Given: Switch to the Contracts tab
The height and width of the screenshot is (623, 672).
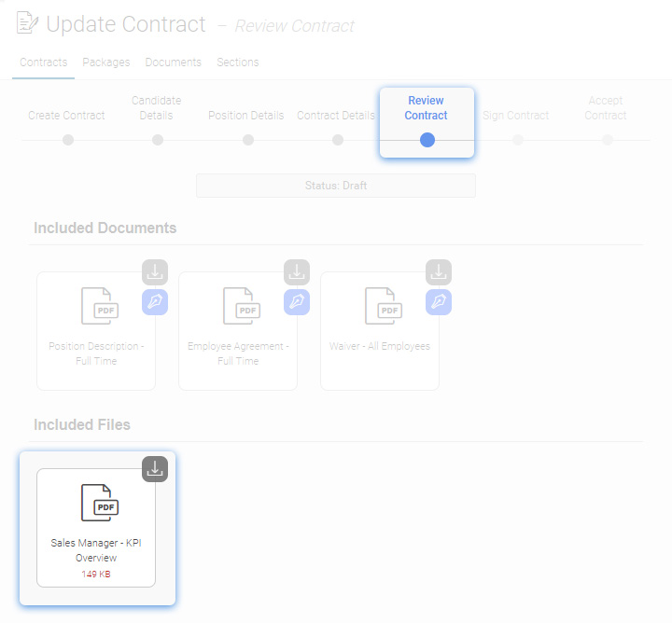Looking at the screenshot, I should tap(43, 62).
